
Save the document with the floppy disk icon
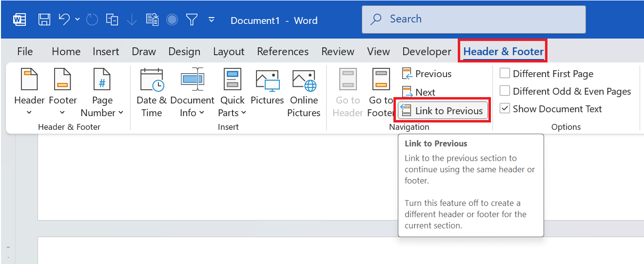pyautogui.click(x=44, y=20)
